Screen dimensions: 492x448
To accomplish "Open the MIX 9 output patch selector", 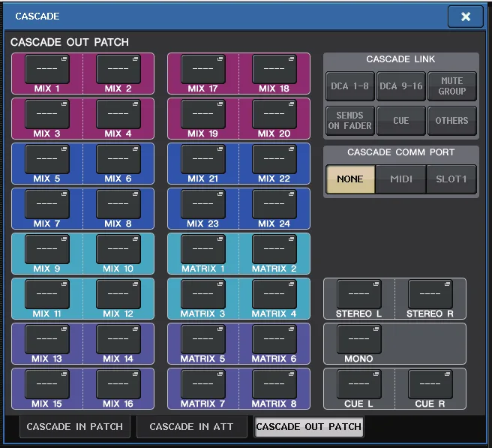I will [x=47, y=249].
